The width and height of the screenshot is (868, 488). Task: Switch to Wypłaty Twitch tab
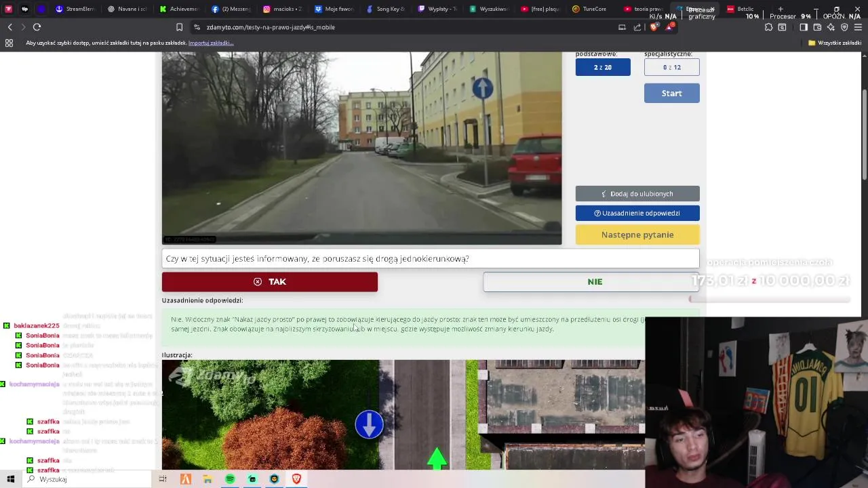coord(437,9)
